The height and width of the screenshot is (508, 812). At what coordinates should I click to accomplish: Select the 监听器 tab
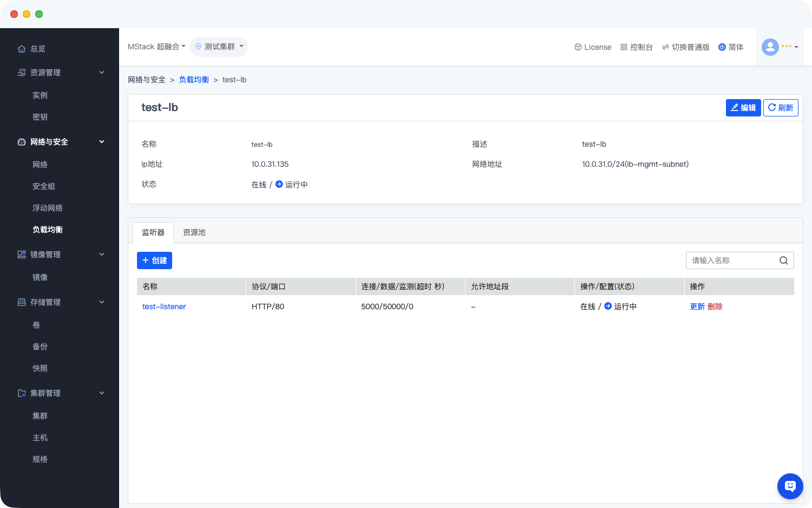click(x=153, y=232)
